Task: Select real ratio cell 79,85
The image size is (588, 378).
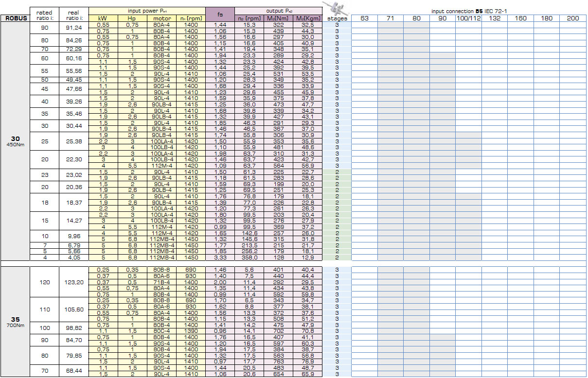Action: (x=73, y=355)
